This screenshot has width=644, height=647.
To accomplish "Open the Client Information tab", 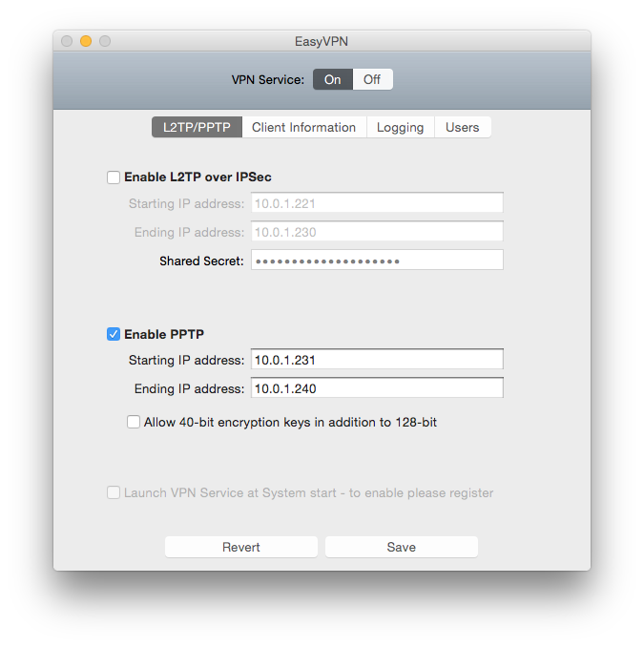I will (x=304, y=127).
